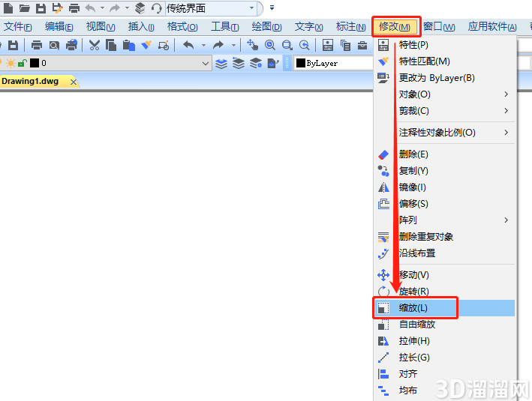This screenshot has width=532, height=401.
Task: Expand the layer list dropdown
Action: [x=205, y=64]
